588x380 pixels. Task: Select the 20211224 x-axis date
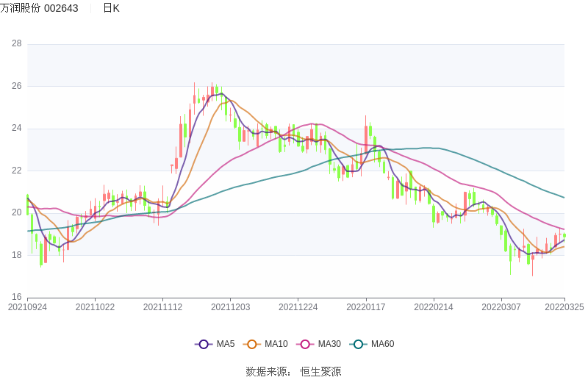[298, 307]
